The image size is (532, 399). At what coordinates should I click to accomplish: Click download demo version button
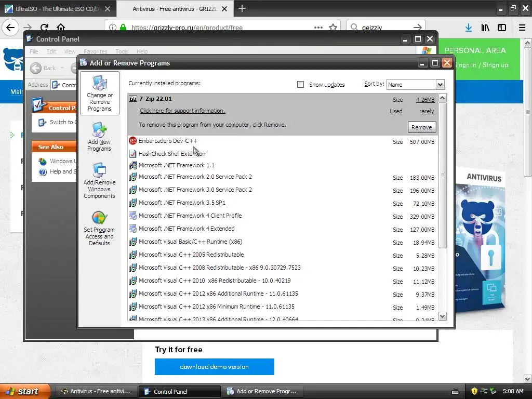(215, 367)
